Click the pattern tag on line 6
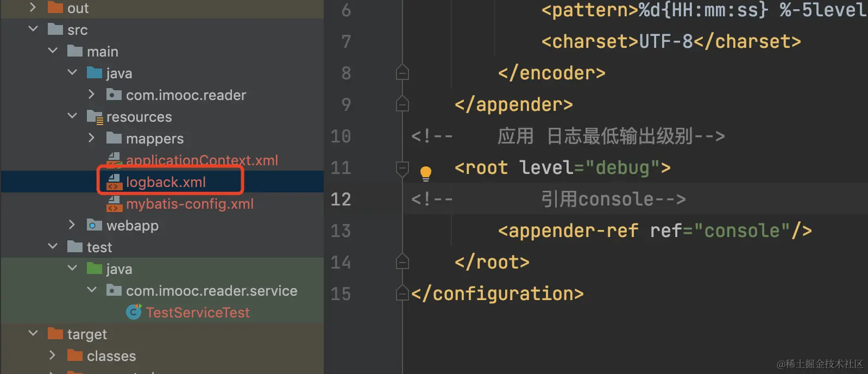This screenshot has height=374, width=868. tap(589, 10)
